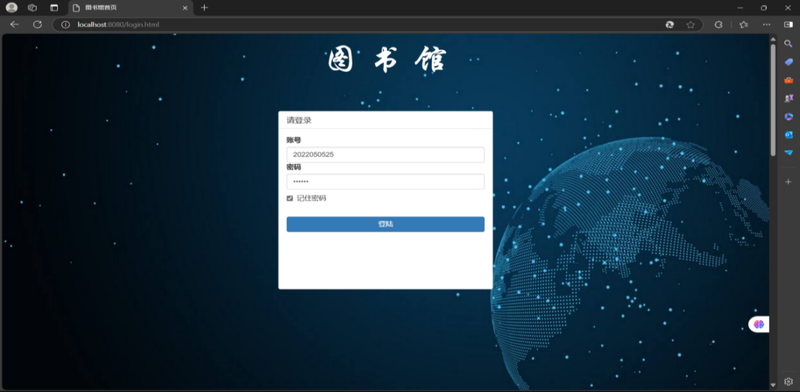Open the browser profile avatar
Viewport: 800px width, 392px height.
pos(11,8)
